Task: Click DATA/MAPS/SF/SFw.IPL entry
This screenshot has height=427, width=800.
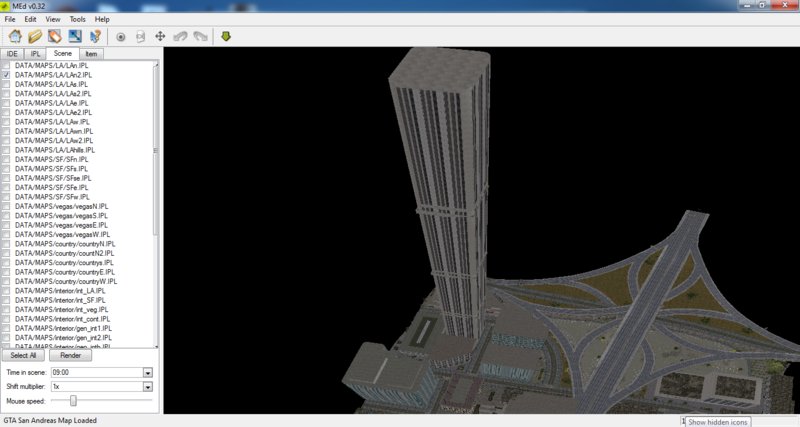Action: (52, 197)
